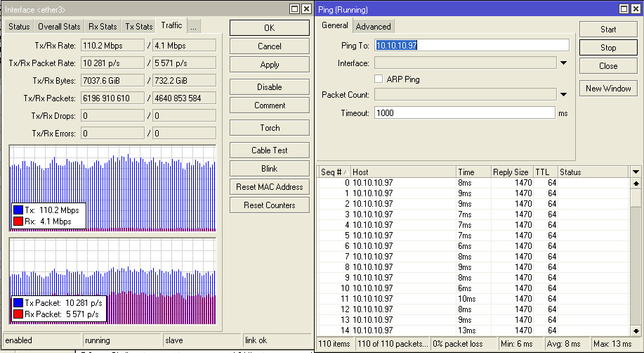Image resolution: width=644 pixels, height=353 pixels.
Task: Run the Cable Test
Action: (x=270, y=150)
